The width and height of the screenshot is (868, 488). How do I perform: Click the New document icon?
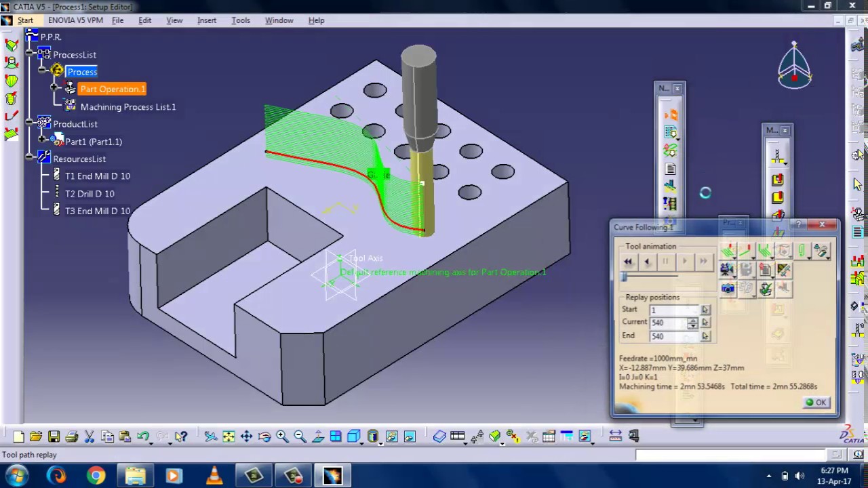18,436
